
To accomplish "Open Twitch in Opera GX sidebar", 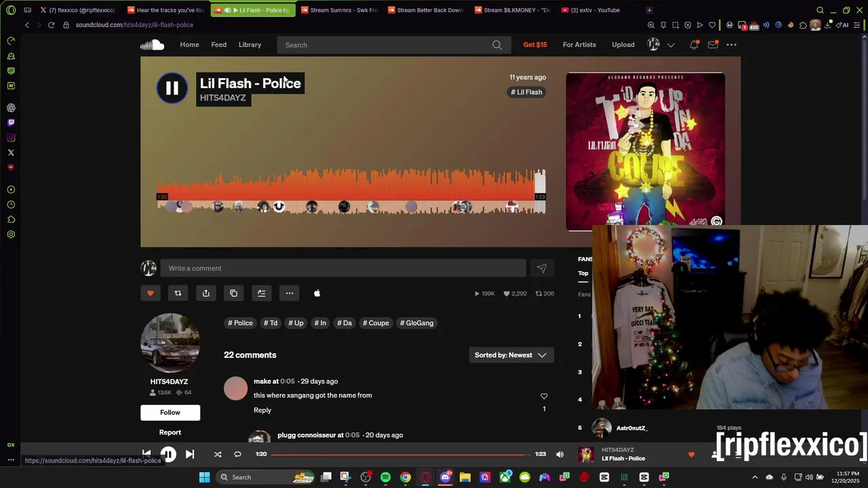I will [11, 123].
